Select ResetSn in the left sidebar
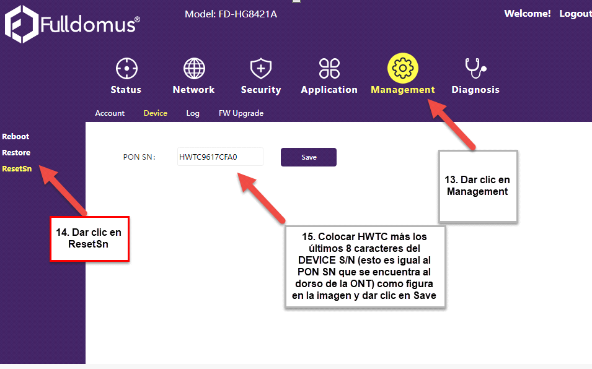 (x=17, y=169)
